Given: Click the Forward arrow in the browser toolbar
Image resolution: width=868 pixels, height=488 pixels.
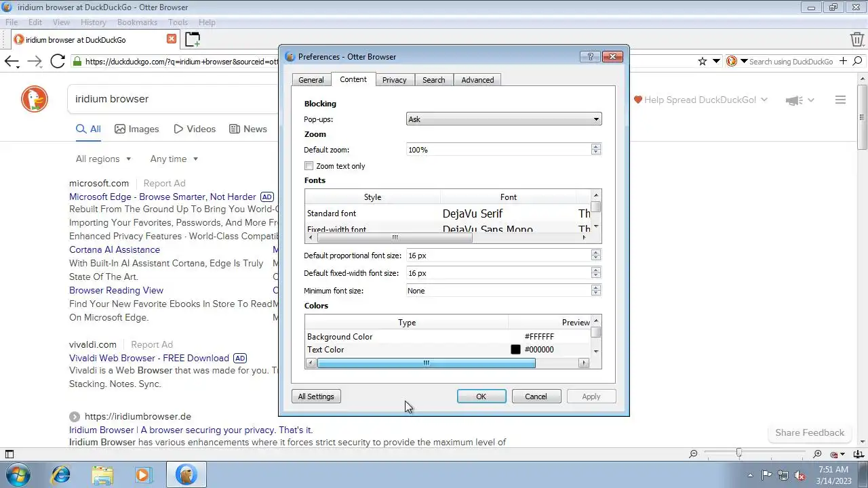Looking at the screenshot, I should (35, 62).
